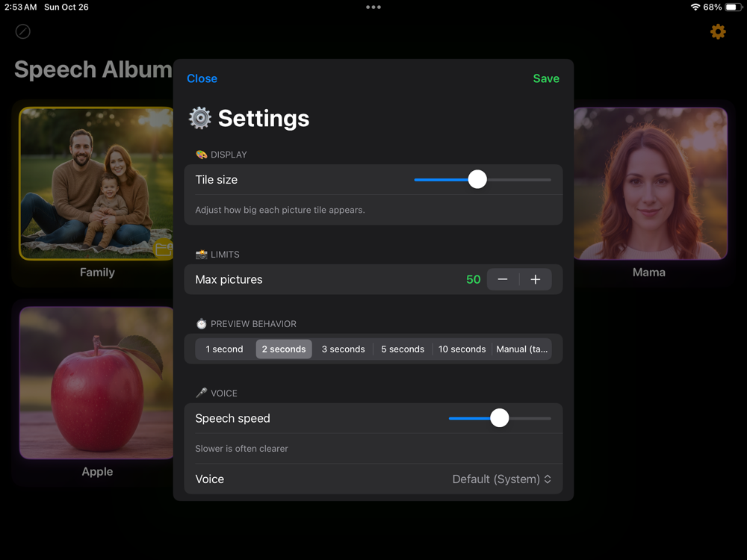Click 'Adjust how big each picture tile appears.'
The height and width of the screenshot is (560, 747).
click(x=280, y=210)
